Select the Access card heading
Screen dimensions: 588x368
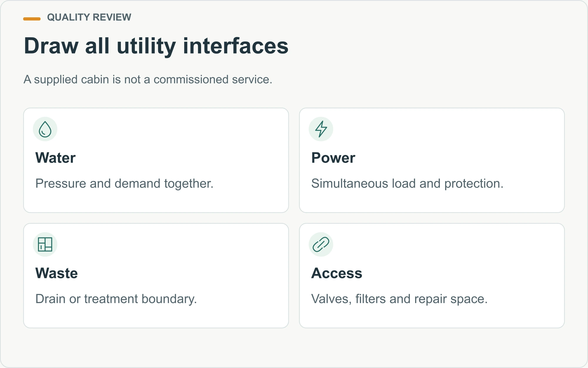337,273
